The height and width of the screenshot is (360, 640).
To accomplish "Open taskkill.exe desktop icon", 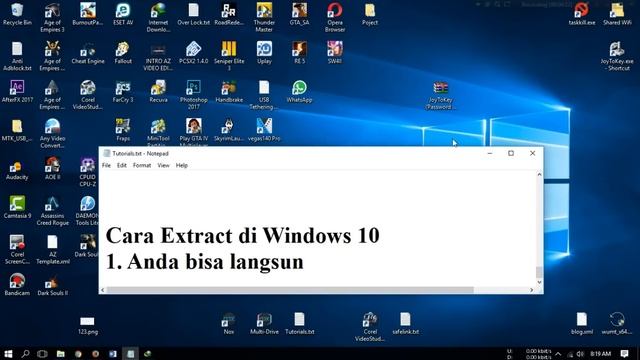I will coord(582,14).
